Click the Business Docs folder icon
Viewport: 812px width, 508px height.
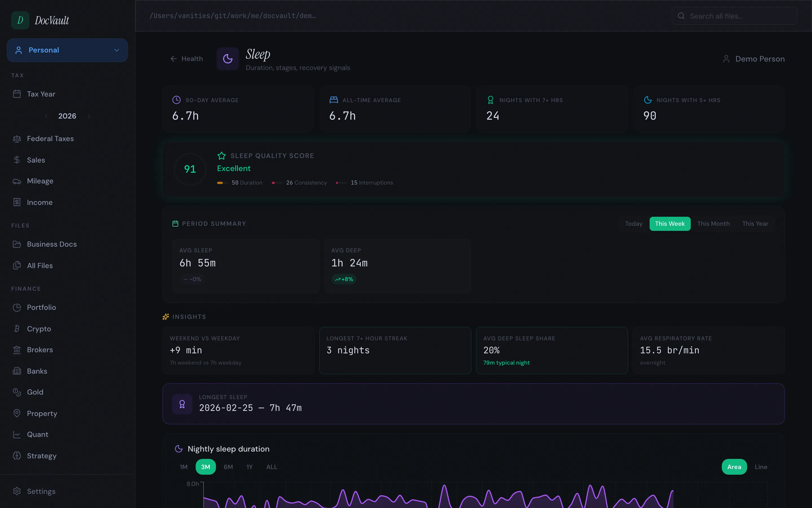(17, 244)
